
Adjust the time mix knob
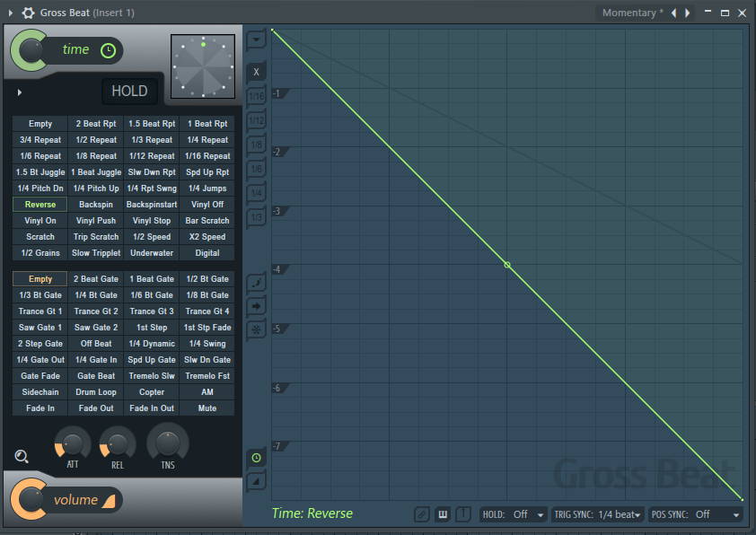[x=30, y=50]
